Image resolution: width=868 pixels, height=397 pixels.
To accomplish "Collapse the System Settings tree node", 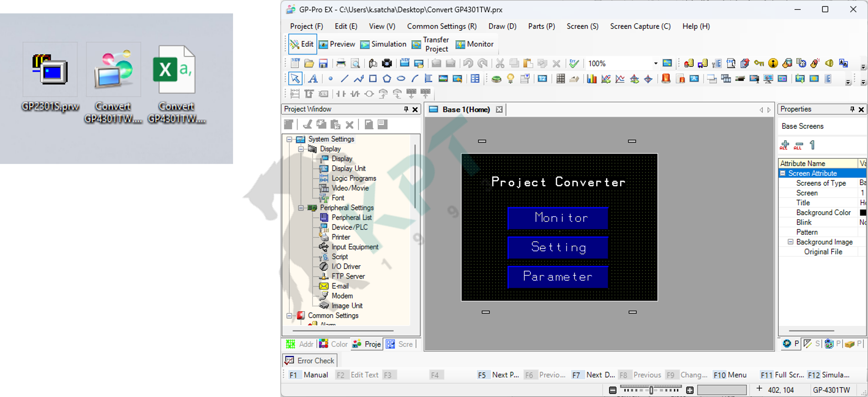I will [289, 139].
